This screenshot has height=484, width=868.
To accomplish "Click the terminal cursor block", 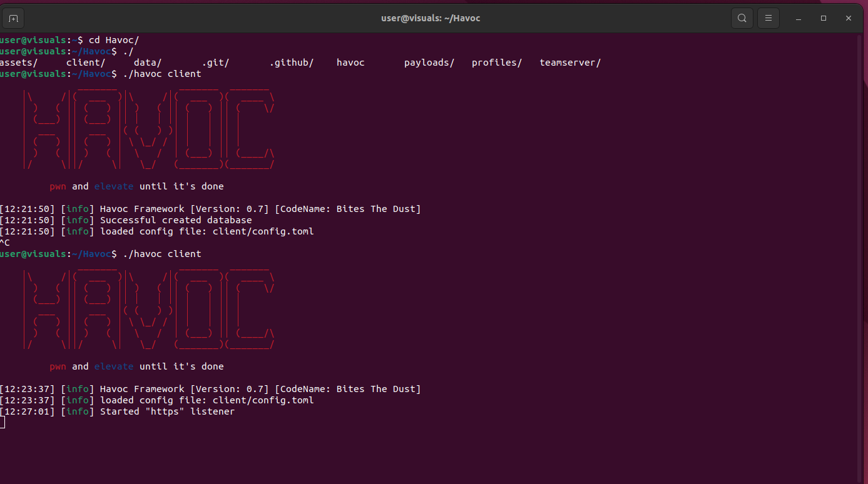I will coord(3,423).
